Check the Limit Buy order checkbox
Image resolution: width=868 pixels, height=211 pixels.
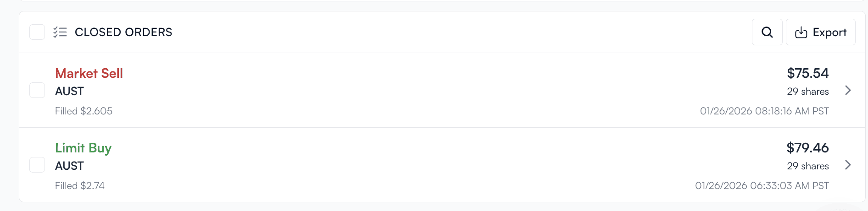point(37,165)
